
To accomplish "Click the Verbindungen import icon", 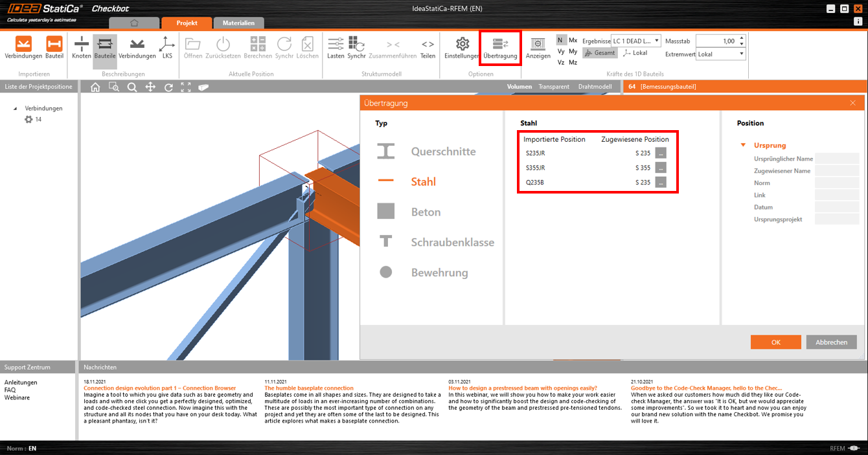I will (23, 45).
